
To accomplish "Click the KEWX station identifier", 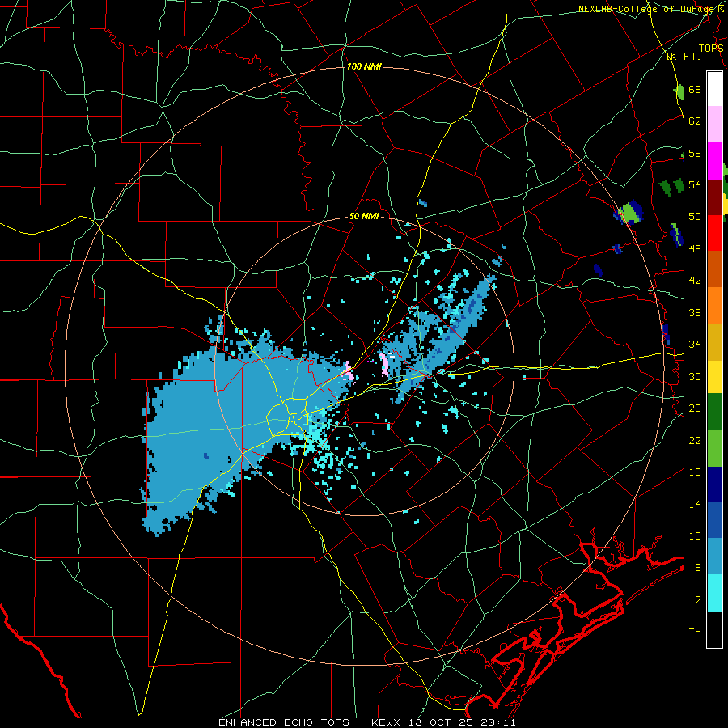I will click(387, 722).
